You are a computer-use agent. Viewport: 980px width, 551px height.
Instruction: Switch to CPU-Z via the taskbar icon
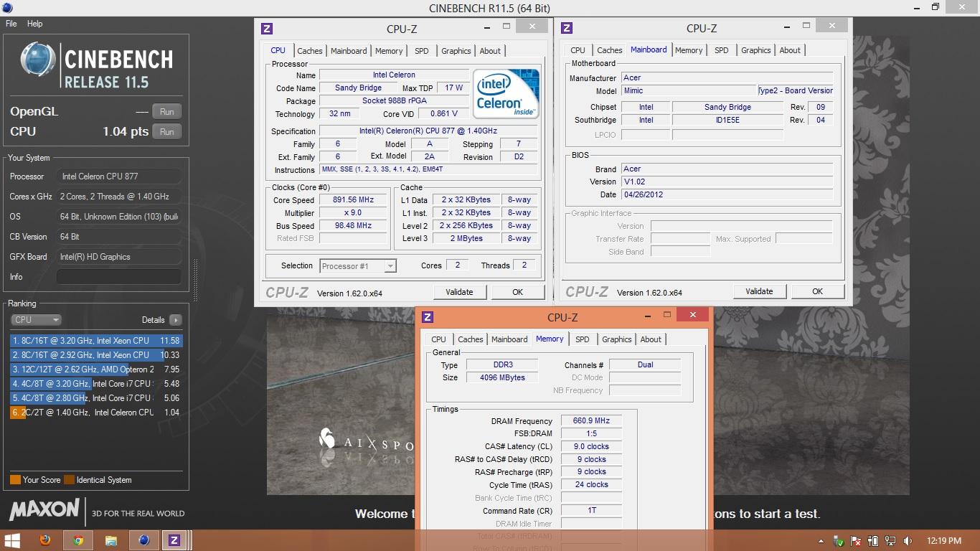pyautogui.click(x=174, y=540)
